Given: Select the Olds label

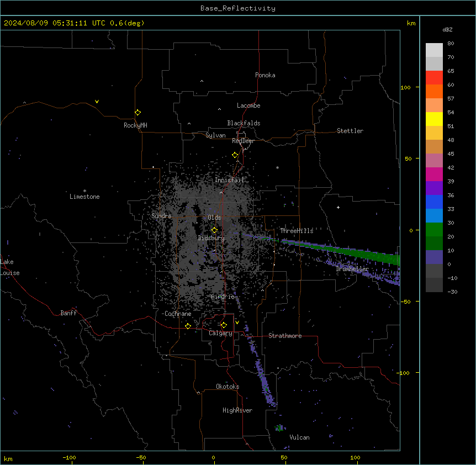Looking at the screenshot, I should tap(214, 218).
